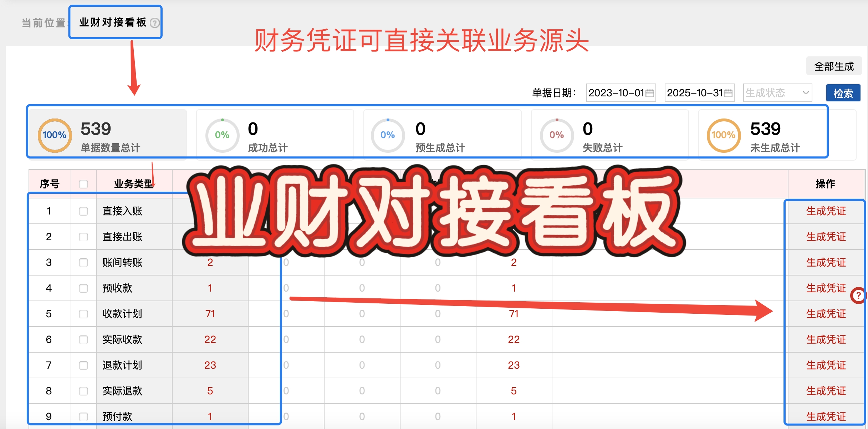868x429 pixels.
Task: Click the 序号 column header
Action: pos(50,184)
